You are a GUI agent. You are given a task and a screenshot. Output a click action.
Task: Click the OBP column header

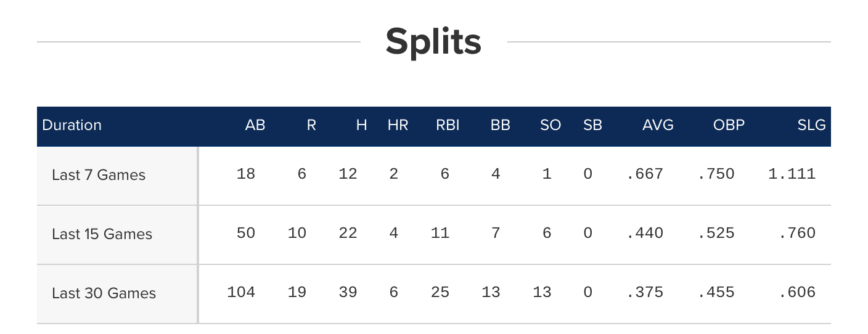pos(729,125)
